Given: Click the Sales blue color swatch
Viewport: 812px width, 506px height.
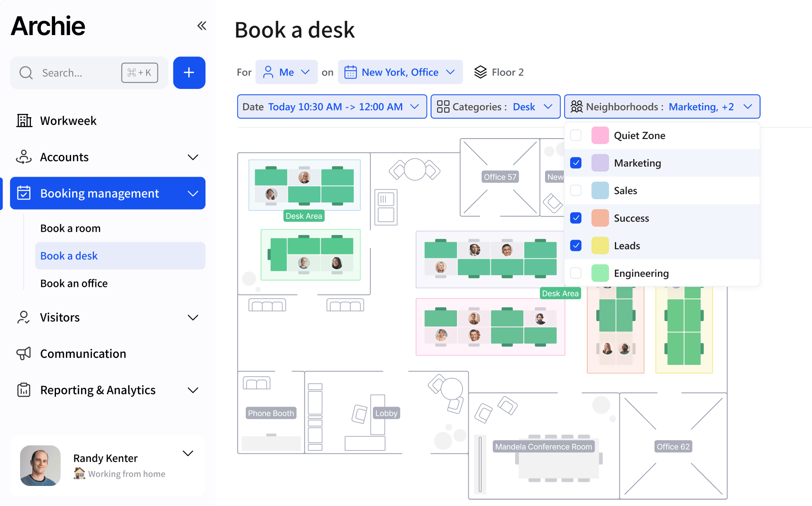Looking at the screenshot, I should pos(600,190).
